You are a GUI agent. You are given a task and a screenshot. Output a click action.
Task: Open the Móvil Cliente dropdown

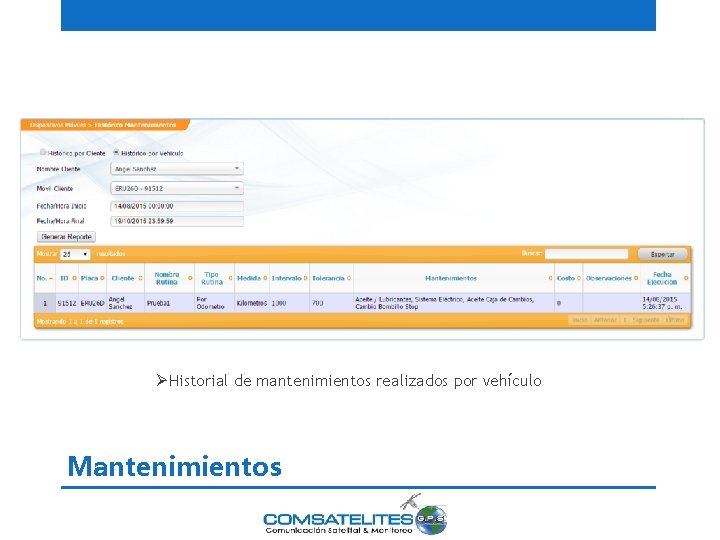(177, 188)
